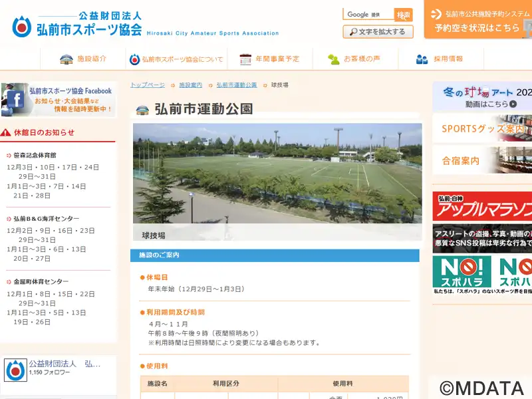
Task: Click the 文字を拡大する button
Action: [x=378, y=32]
